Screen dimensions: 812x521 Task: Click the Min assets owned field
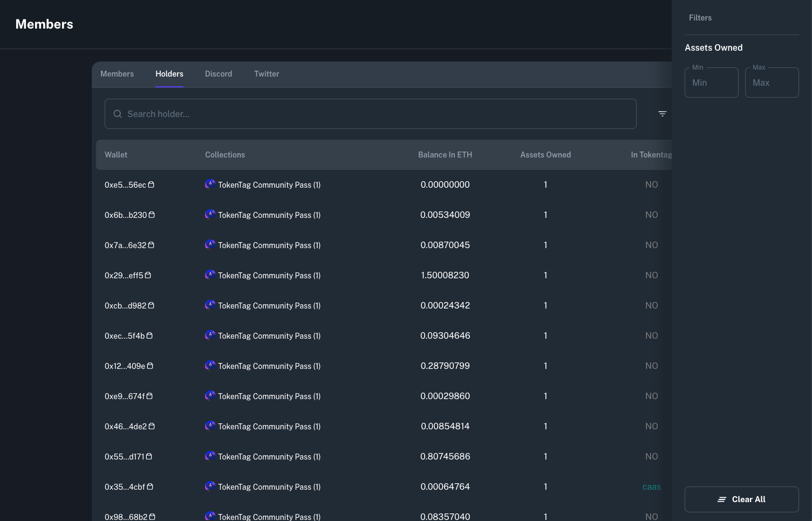[712, 83]
